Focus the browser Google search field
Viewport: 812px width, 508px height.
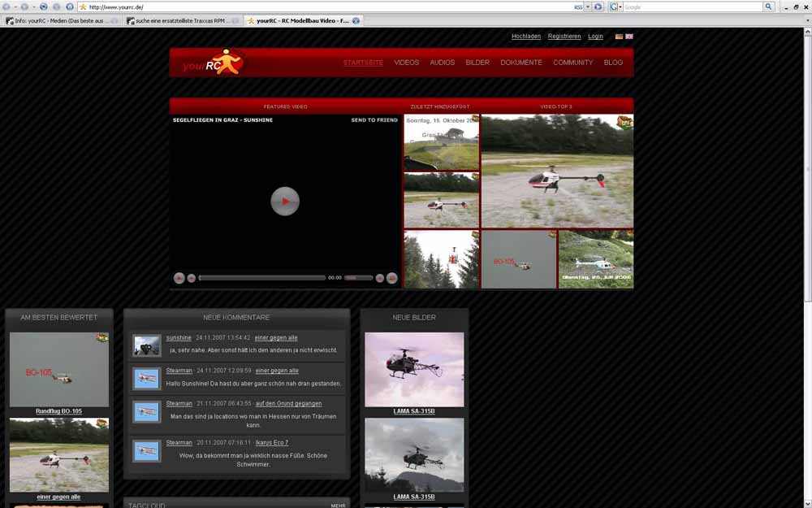pos(692,7)
